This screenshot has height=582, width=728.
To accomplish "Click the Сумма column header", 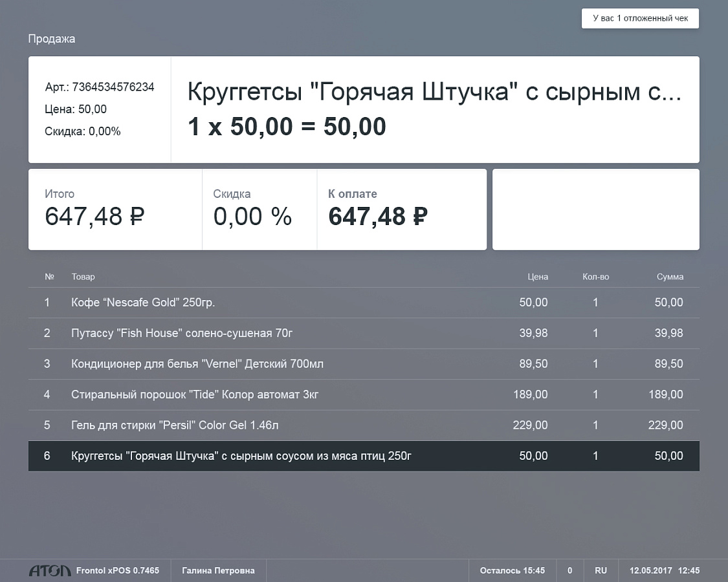I will (670, 277).
